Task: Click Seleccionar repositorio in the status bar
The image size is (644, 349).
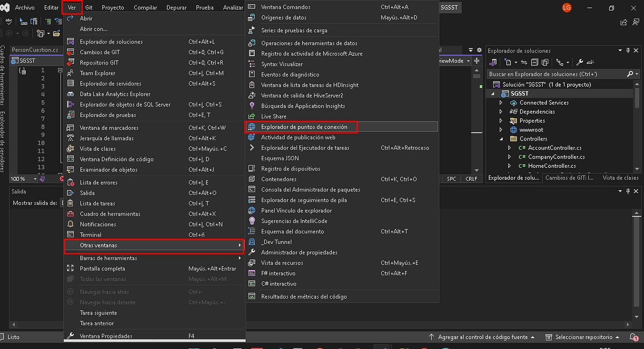Action: 584,337
